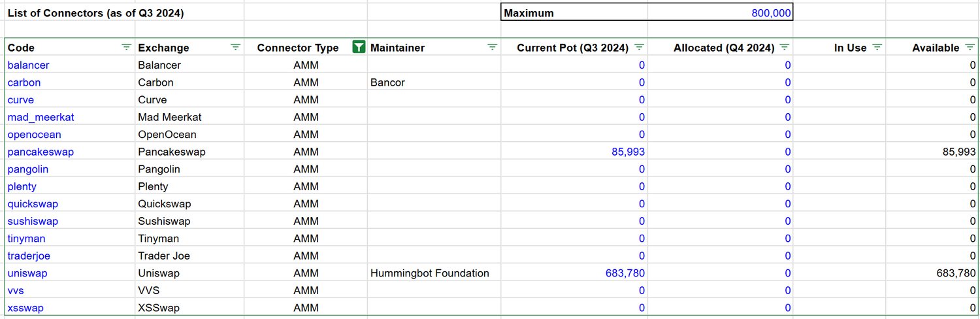This screenshot has height=319, width=980.
Task: Select the Maximum value cell showing 800,000
Action: 720,13
